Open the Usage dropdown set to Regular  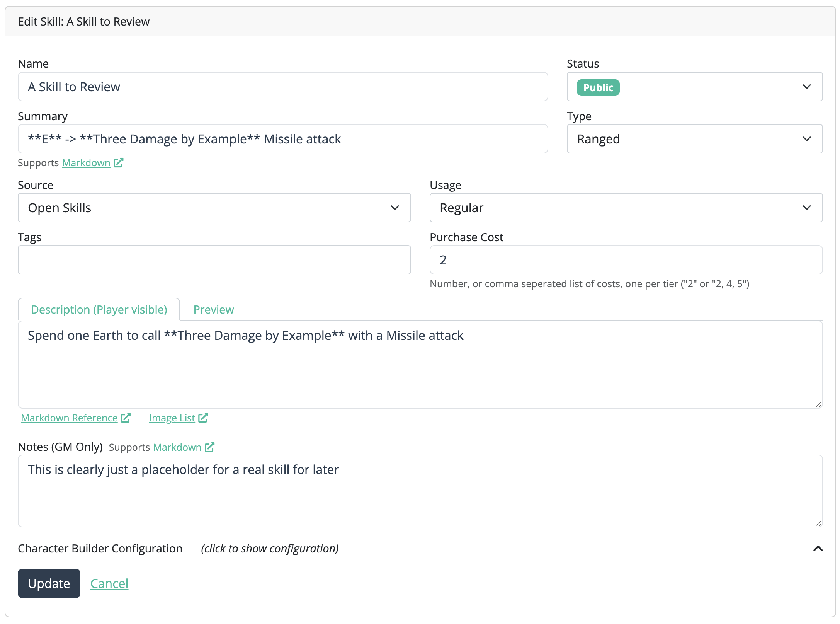(x=626, y=208)
